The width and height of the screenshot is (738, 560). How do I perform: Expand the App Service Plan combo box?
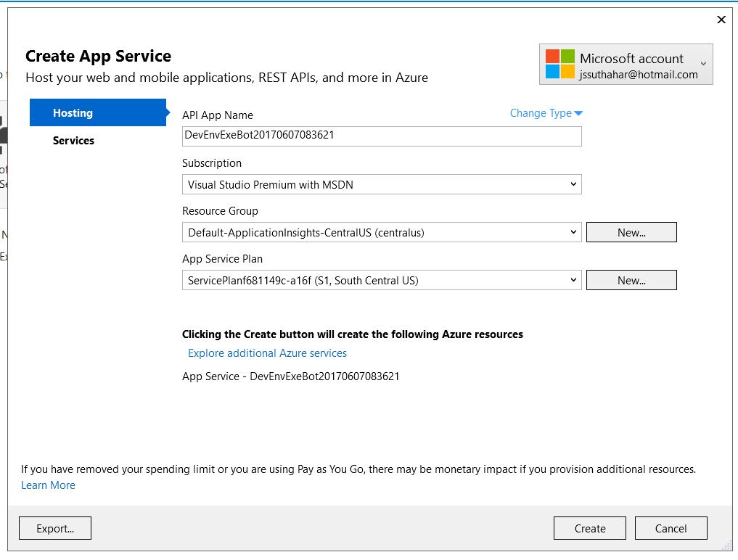[x=382, y=281]
